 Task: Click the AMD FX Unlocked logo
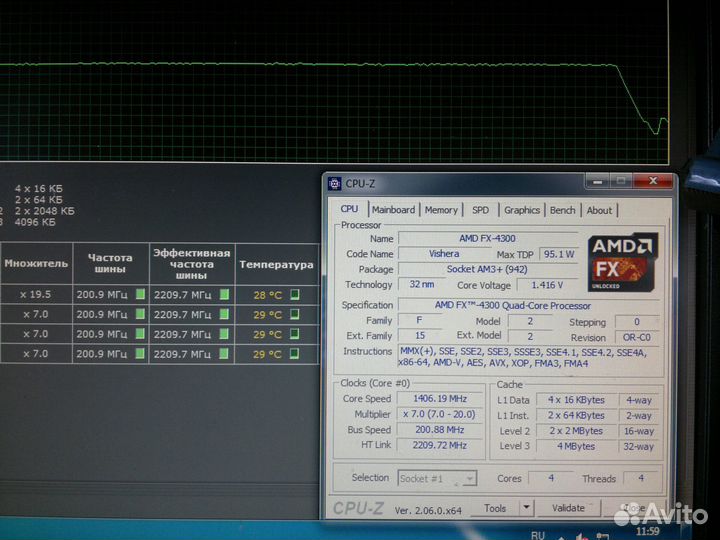pyautogui.click(x=623, y=262)
